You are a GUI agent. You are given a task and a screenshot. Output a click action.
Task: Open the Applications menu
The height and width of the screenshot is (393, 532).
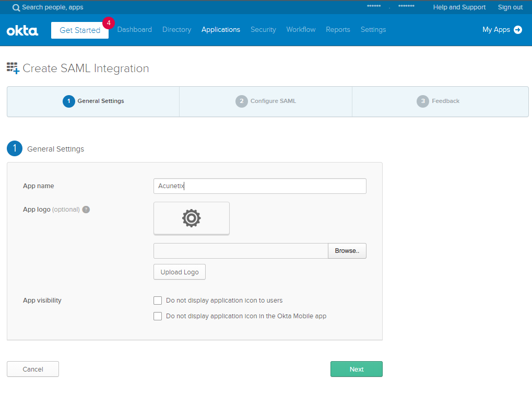221,30
